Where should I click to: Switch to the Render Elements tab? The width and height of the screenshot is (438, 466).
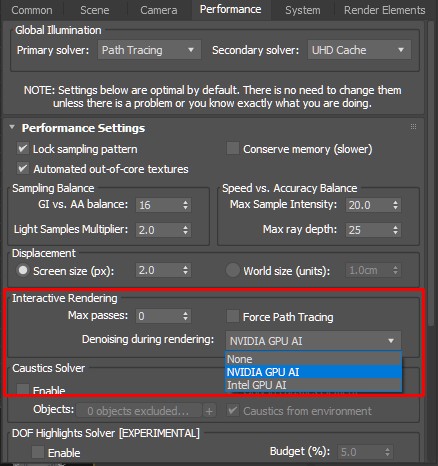click(x=385, y=10)
